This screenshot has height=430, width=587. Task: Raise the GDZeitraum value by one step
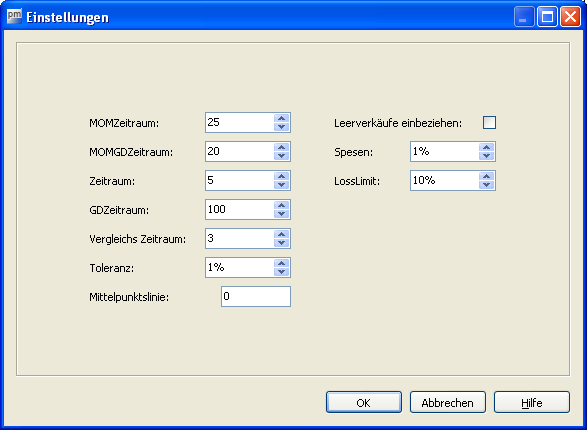282,205
